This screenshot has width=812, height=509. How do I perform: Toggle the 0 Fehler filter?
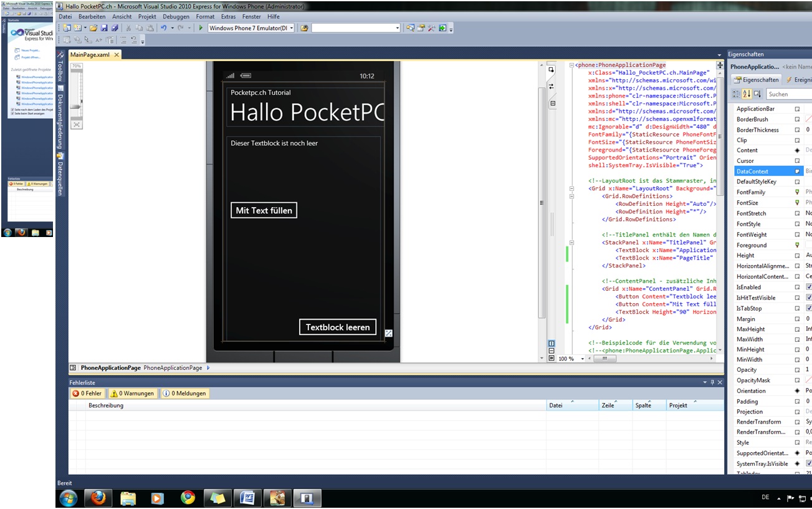pos(87,393)
